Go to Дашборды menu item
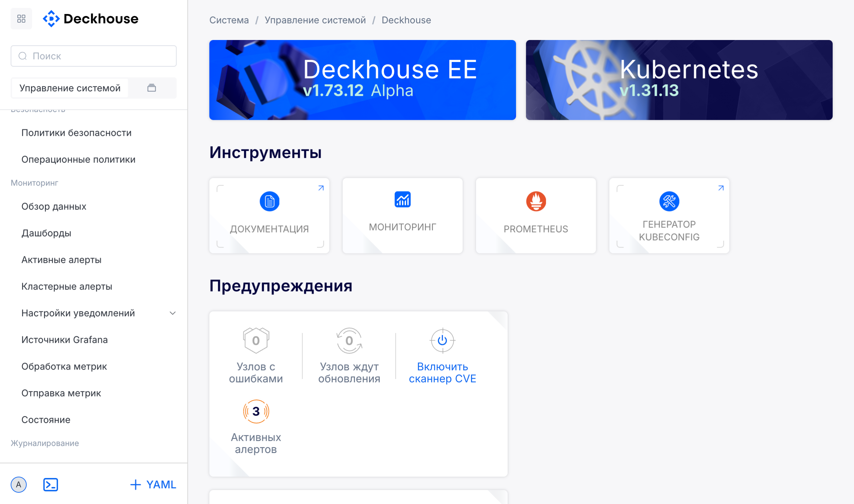 46,233
